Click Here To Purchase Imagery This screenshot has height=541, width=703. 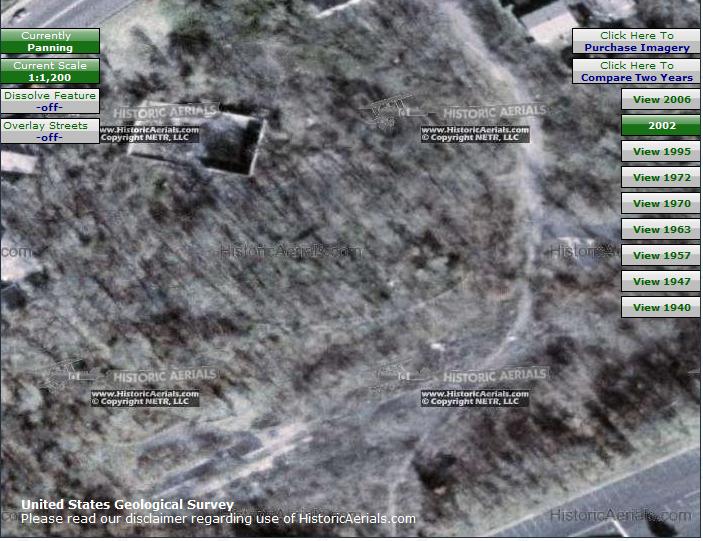(x=636, y=41)
